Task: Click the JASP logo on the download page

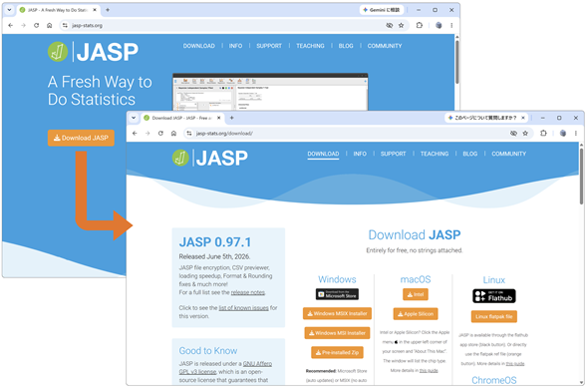Action: pyautogui.click(x=210, y=158)
